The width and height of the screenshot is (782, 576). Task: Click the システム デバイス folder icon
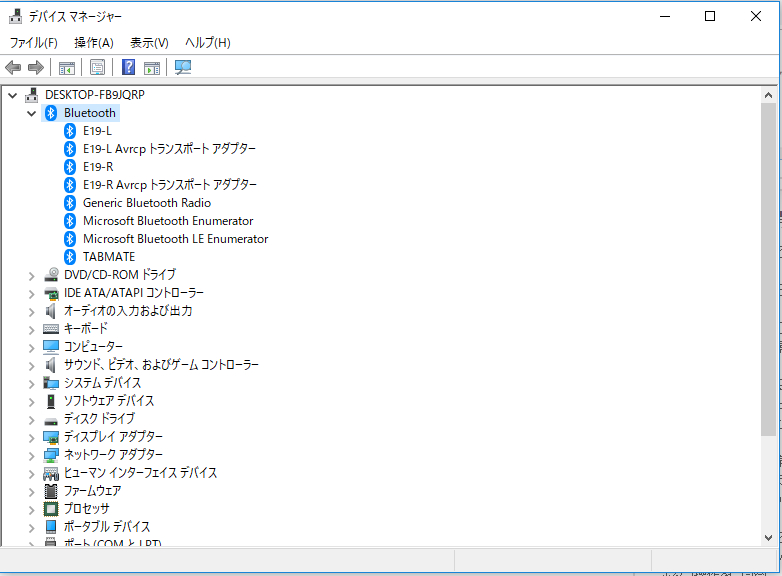51,383
